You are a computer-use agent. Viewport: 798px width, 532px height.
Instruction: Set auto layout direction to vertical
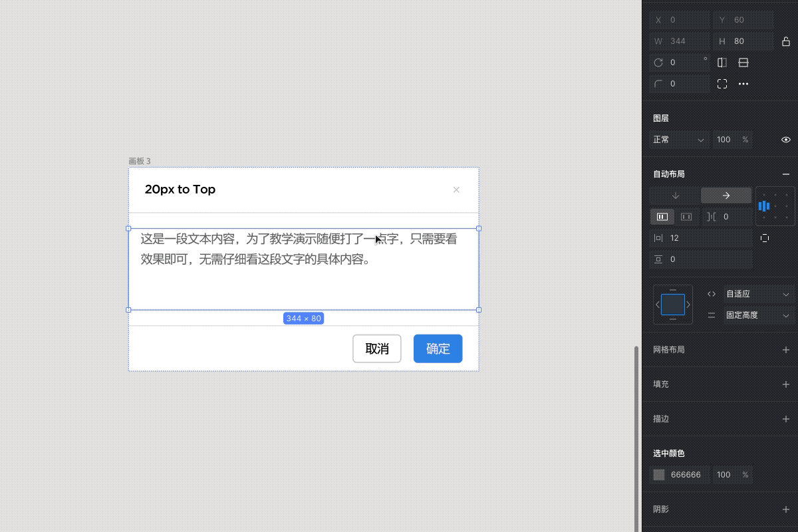[x=675, y=196]
